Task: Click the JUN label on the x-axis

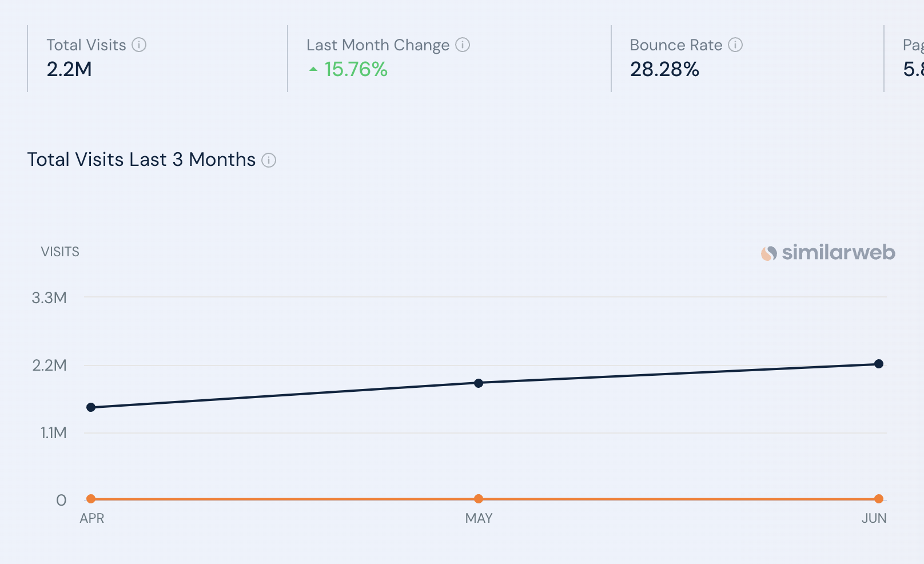Action: coord(874,518)
